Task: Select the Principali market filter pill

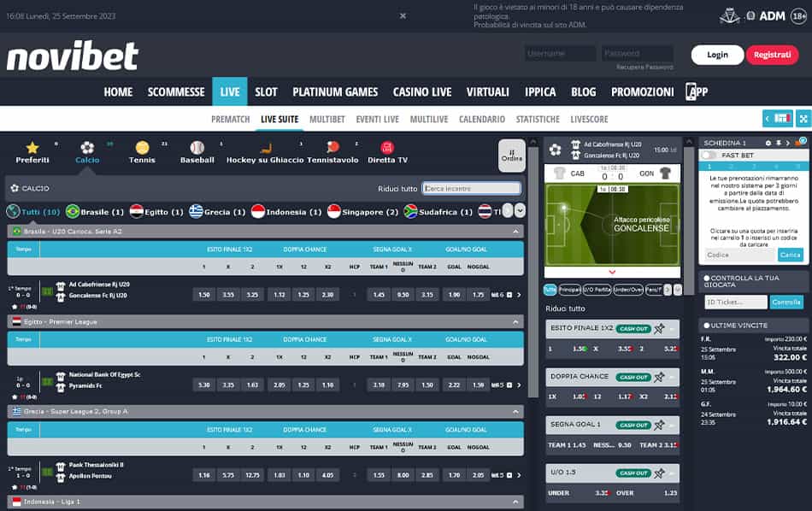Action: (569, 290)
